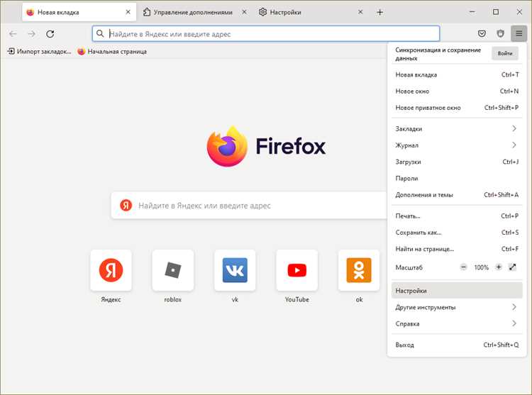
Task: Close the Настройки tab
Action: [x=360, y=12]
